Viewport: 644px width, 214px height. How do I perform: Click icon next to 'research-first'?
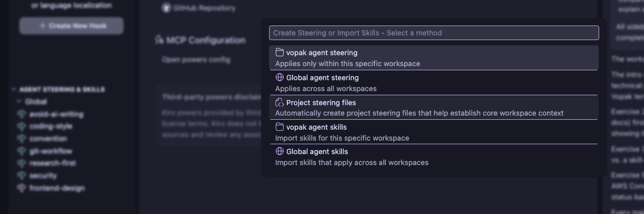[x=21, y=163]
